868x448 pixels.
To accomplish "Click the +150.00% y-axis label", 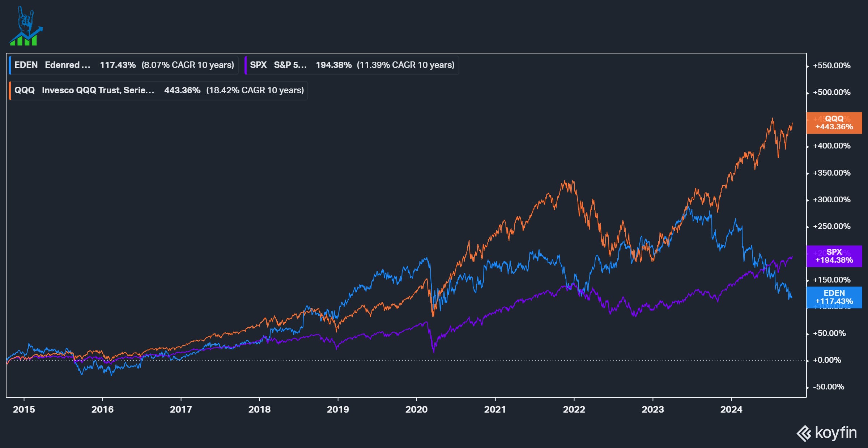I will click(x=831, y=280).
